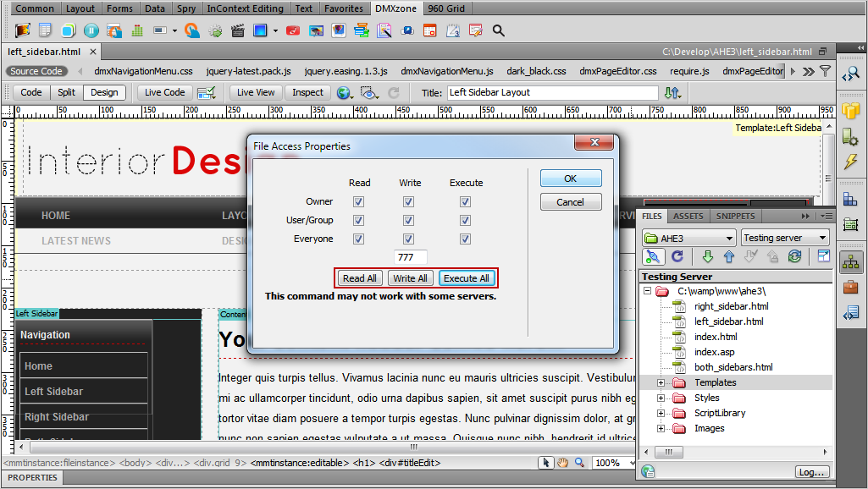
Task: Open the InContext Editing tab
Action: [x=245, y=8]
